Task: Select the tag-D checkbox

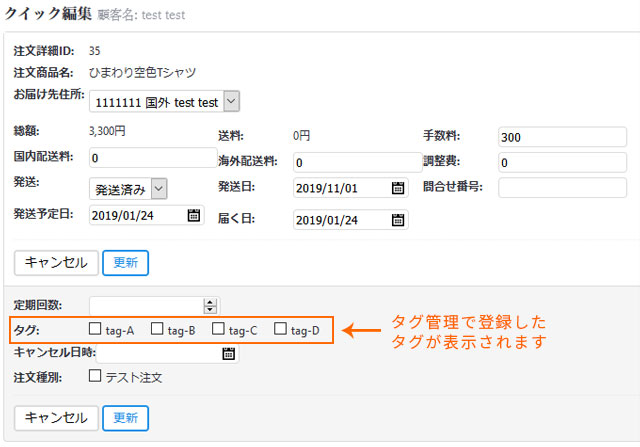Action: click(x=281, y=329)
